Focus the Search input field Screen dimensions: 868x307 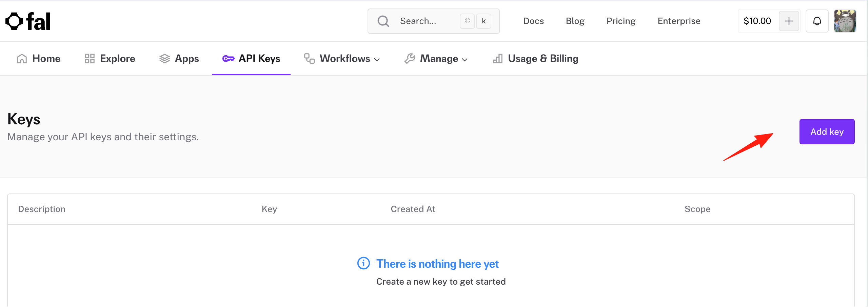[434, 21]
